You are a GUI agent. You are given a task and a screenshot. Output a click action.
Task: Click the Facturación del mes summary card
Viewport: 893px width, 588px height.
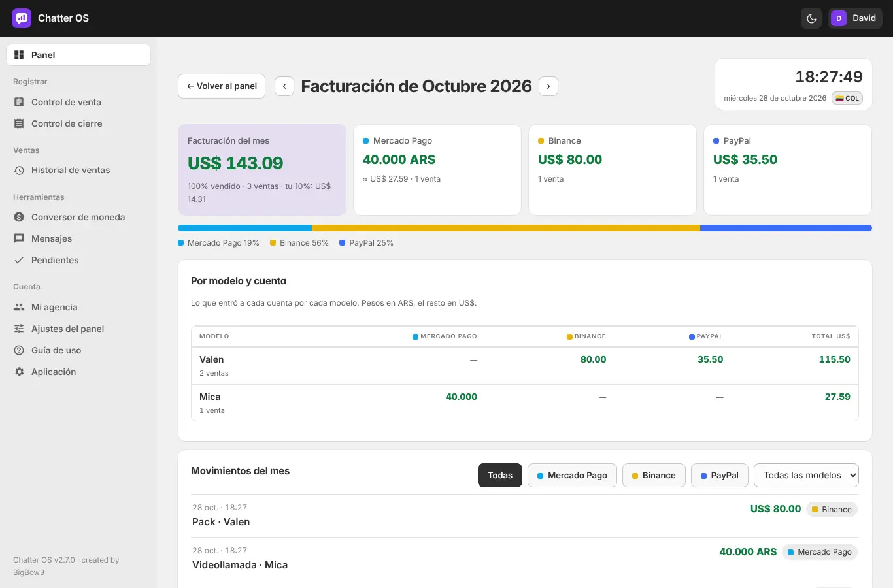(x=262, y=170)
